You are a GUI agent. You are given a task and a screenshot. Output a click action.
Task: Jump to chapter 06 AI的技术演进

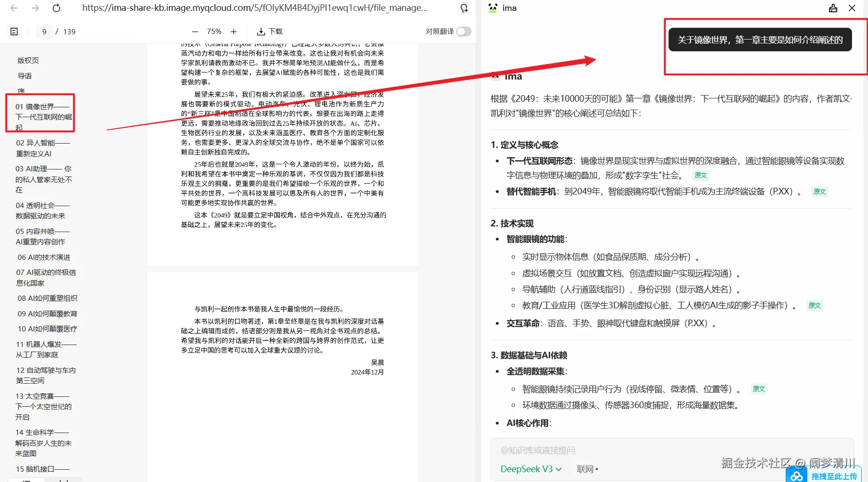(44, 257)
